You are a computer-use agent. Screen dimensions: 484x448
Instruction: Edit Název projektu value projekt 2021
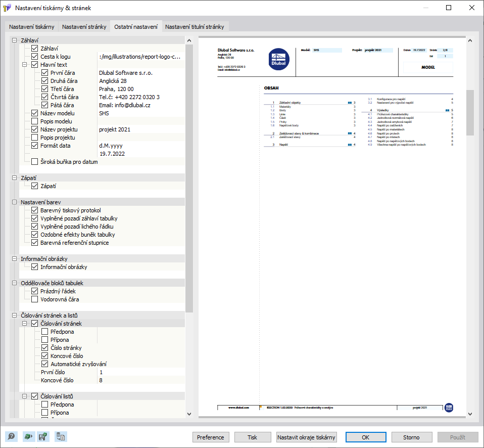coord(141,129)
